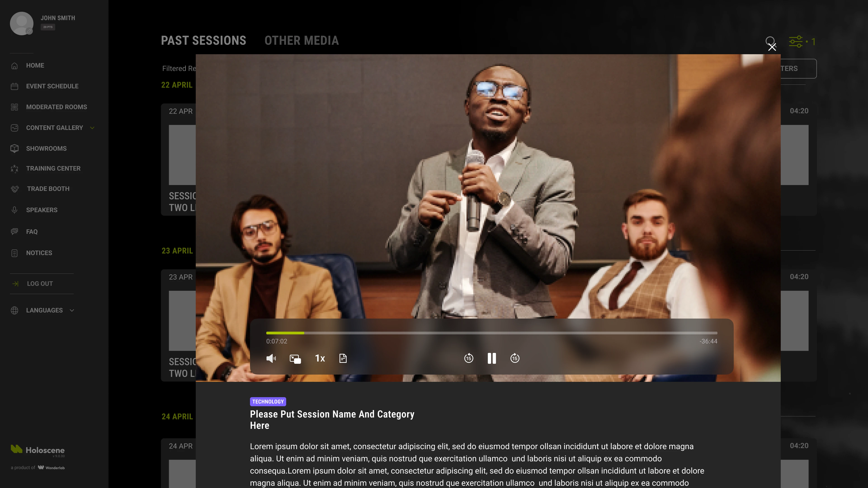
Task: Skip the video forward 15 seconds
Action: click(x=514, y=358)
